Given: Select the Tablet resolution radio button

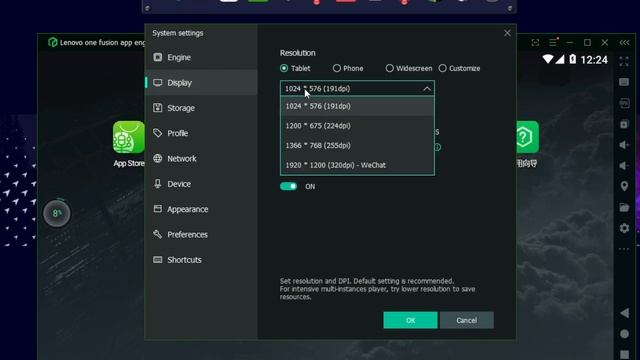Looking at the screenshot, I should (x=284, y=68).
